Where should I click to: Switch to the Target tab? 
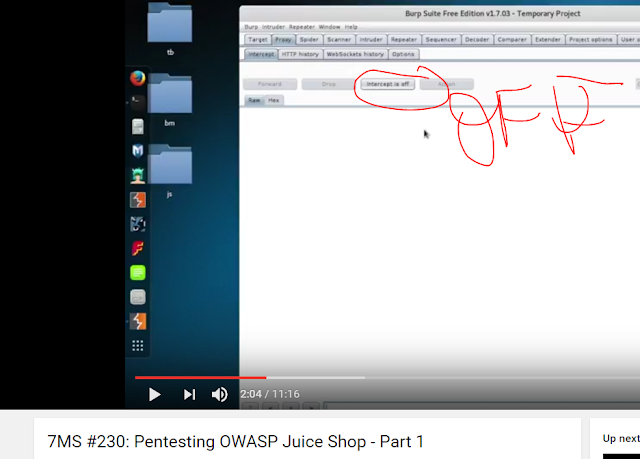pyautogui.click(x=258, y=40)
